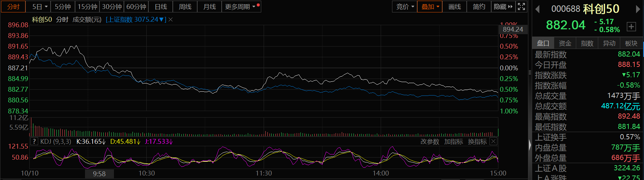Close the KDJ indicator panel
Viewport: 644px width, 180px height.
click(x=493, y=141)
